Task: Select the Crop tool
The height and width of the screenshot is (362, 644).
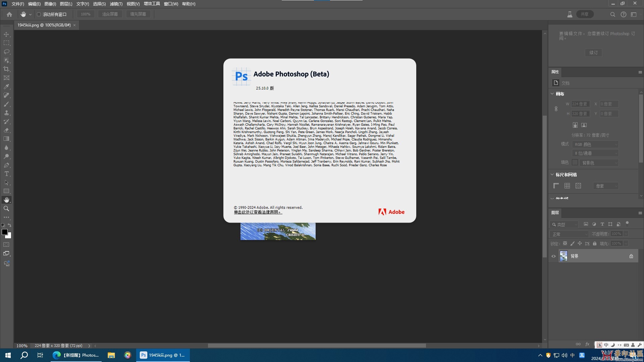Action: pyautogui.click(x=6, y=69)
